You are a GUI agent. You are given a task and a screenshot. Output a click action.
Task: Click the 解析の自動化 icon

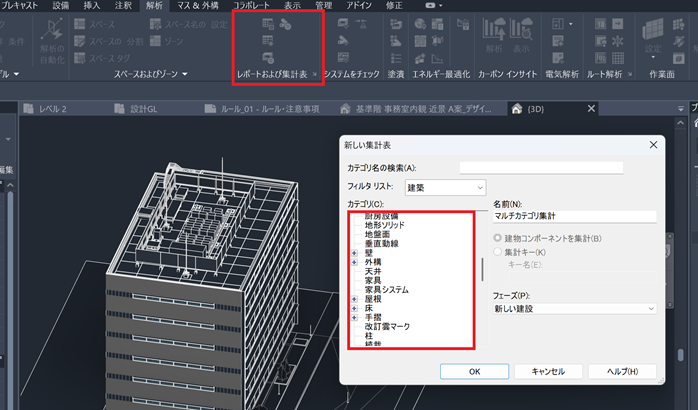click(x=53, y=30)
